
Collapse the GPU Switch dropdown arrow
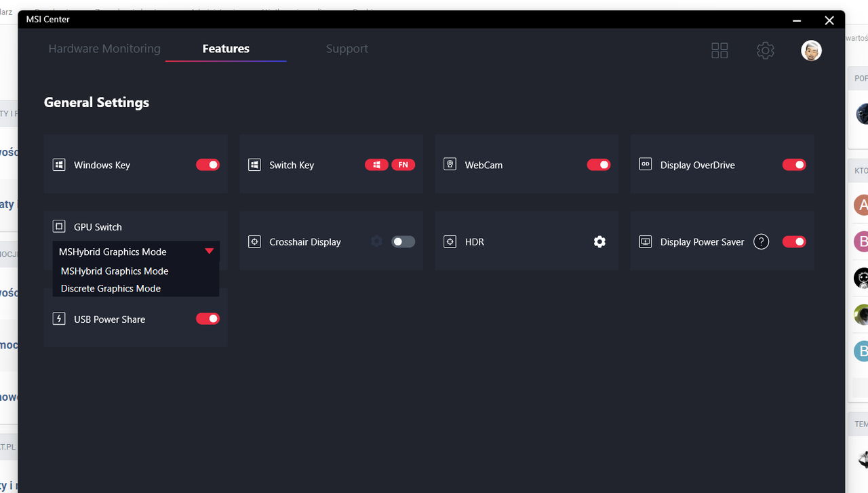pos(209,251)
